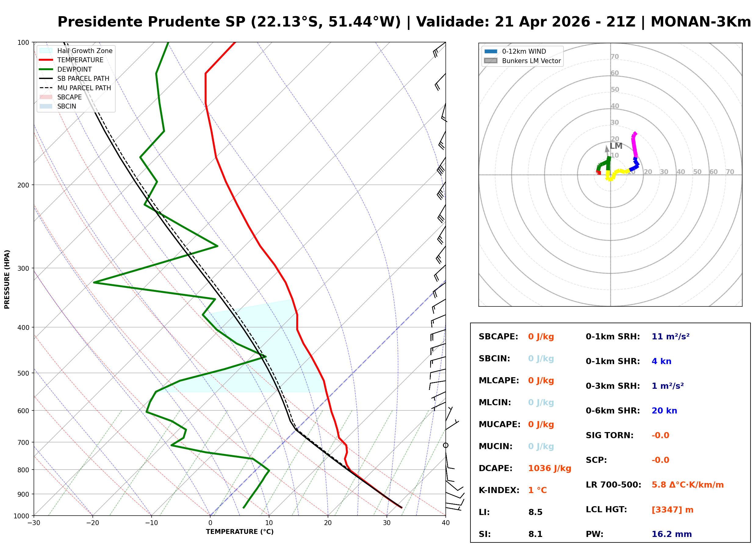
Task: Click the small circle marker near 700 hPa
Action: point(446,445)
